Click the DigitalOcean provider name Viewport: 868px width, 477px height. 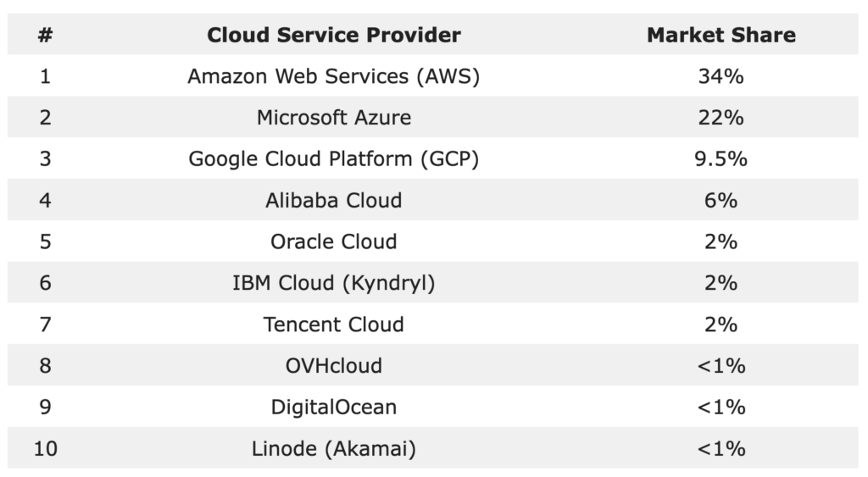[x=334, y=407]
